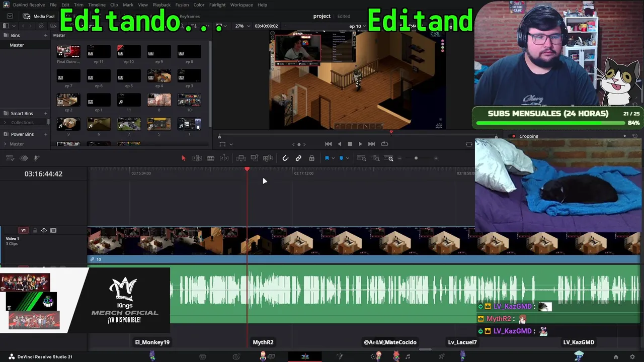The height and width of the screenshot is (362, 644).
Task: Play the timeline forward
Action: [360, 144]
